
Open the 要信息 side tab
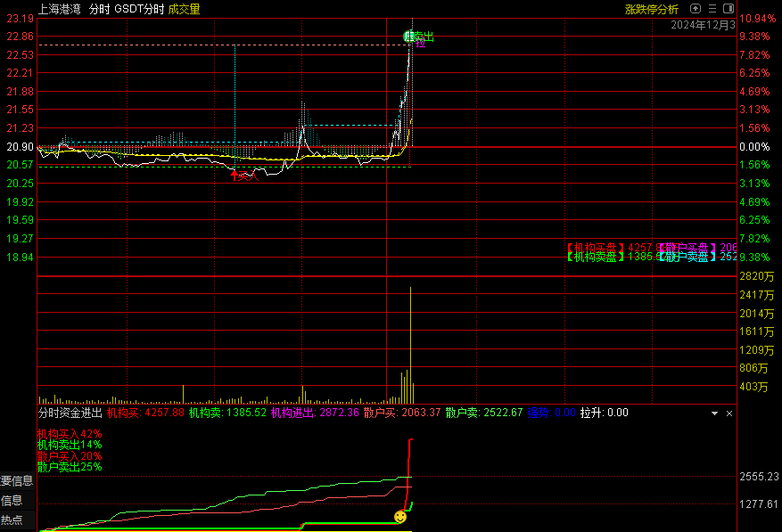point(17,481)
